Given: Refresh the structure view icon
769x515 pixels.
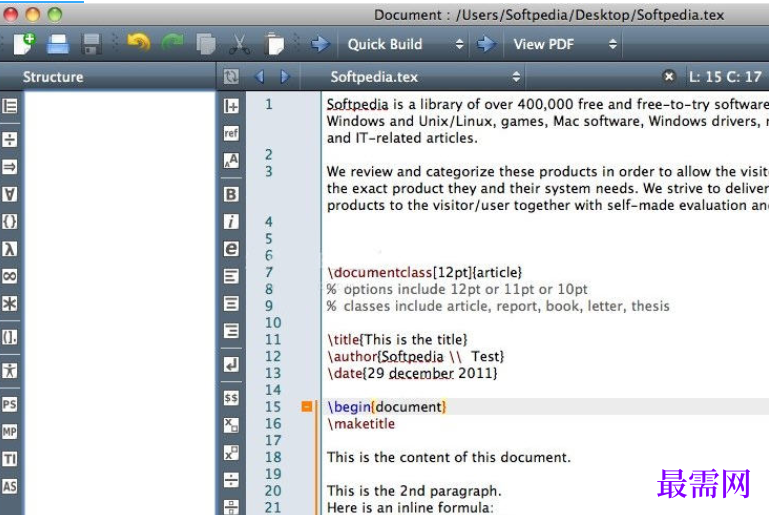Looking at the screenshot, I should coord(231,77).
